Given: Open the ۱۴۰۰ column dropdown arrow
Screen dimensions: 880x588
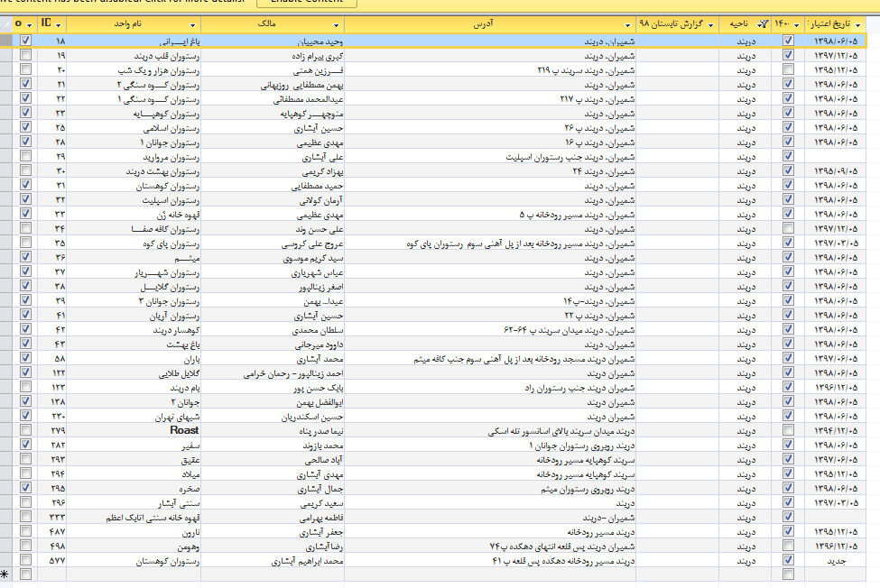Looking at the screenshot, I should click(x=796, y=24).
